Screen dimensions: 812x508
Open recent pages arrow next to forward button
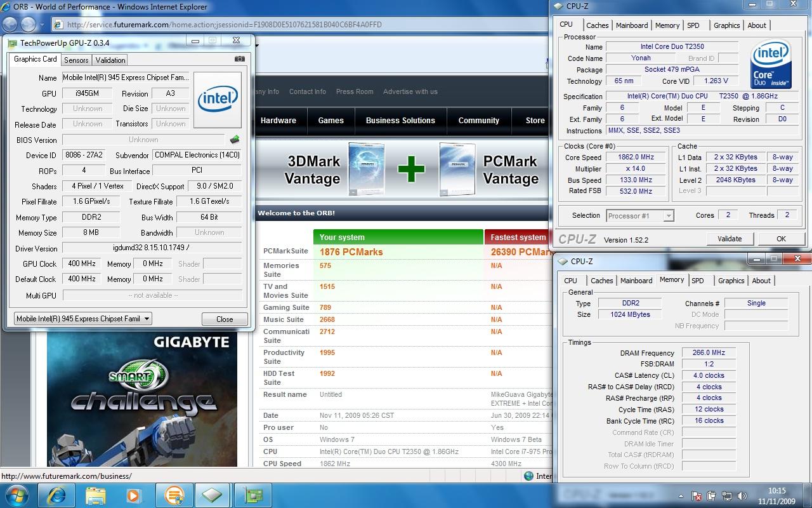pos(43,25)
